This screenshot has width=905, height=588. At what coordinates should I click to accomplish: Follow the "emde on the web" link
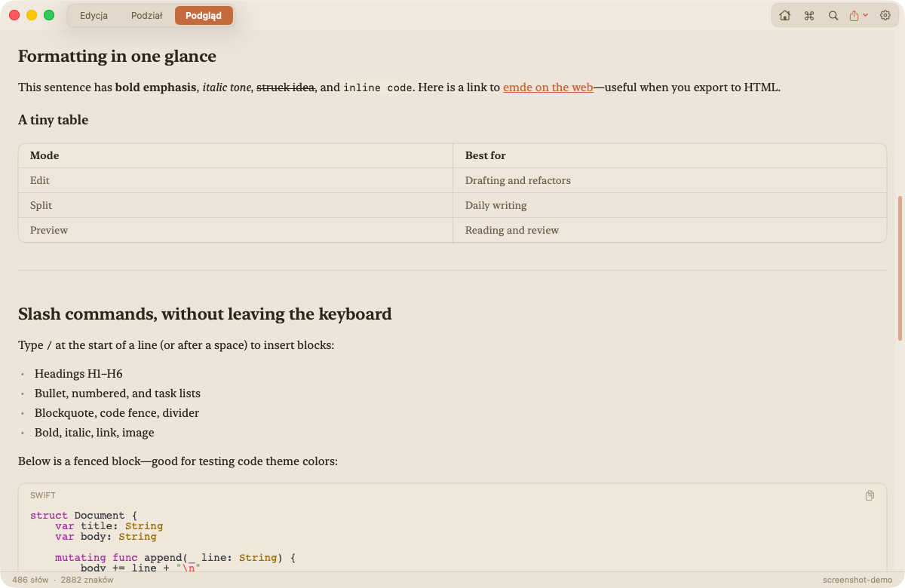click(x=548, y=87)
